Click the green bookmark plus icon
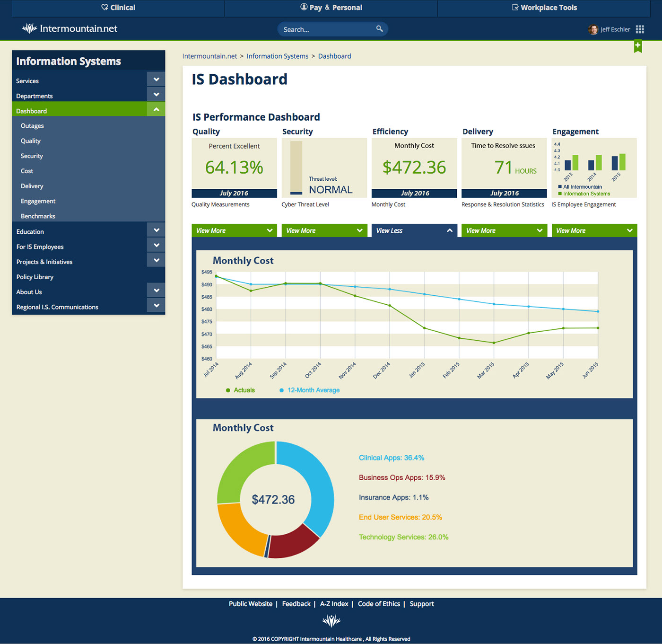 click(x=638, y=46)
